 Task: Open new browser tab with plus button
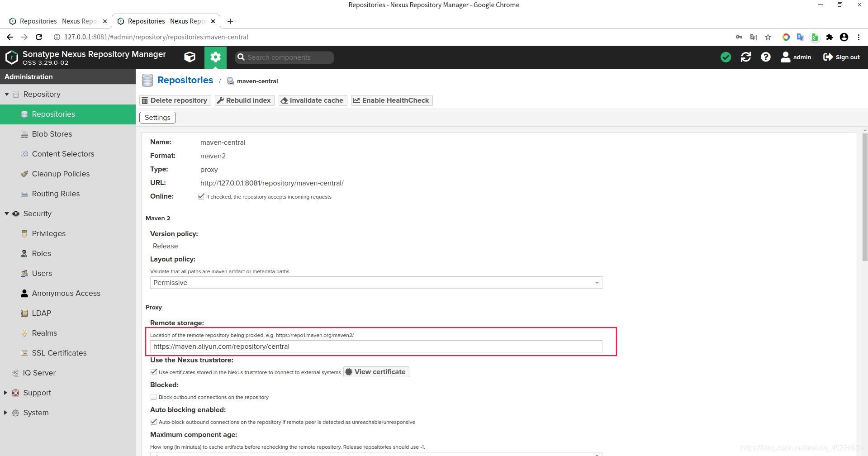(x=230, y=21)
